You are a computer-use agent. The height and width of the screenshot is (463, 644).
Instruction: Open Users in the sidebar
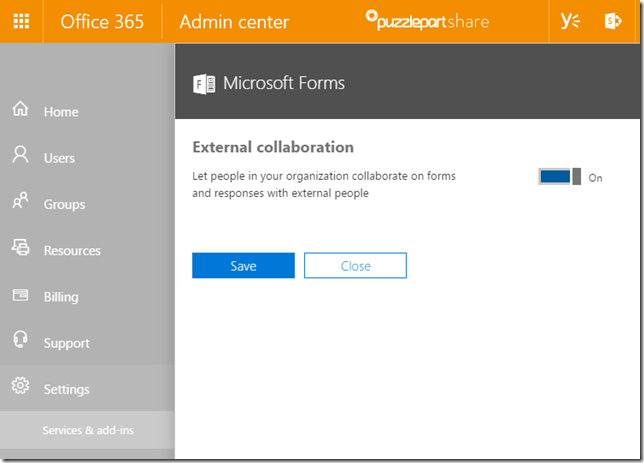click(x=87, y=158)
